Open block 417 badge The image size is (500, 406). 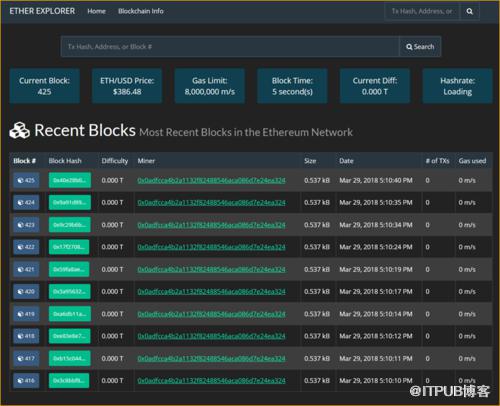point(26,358)
